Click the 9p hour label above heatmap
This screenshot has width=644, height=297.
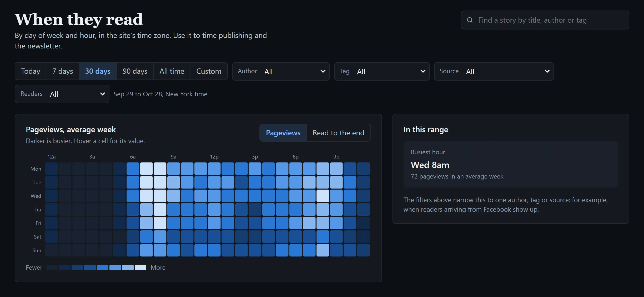[x=336, y=157]
